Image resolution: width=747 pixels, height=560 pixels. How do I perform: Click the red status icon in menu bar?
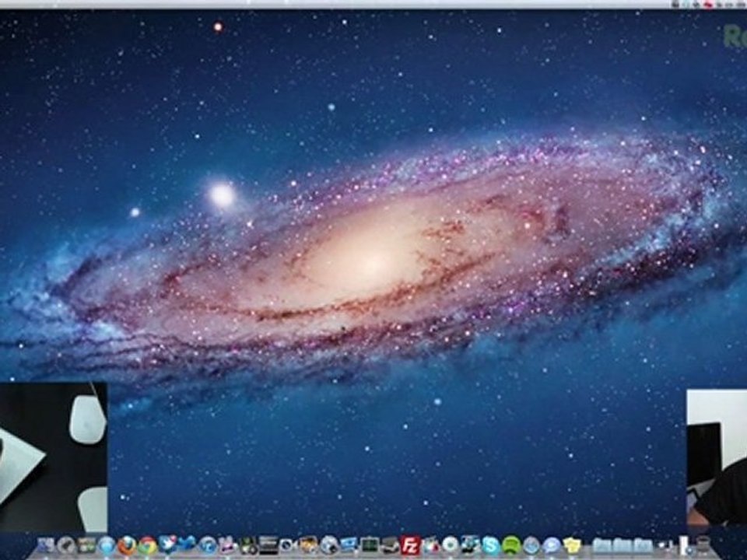tap(708, 5)
